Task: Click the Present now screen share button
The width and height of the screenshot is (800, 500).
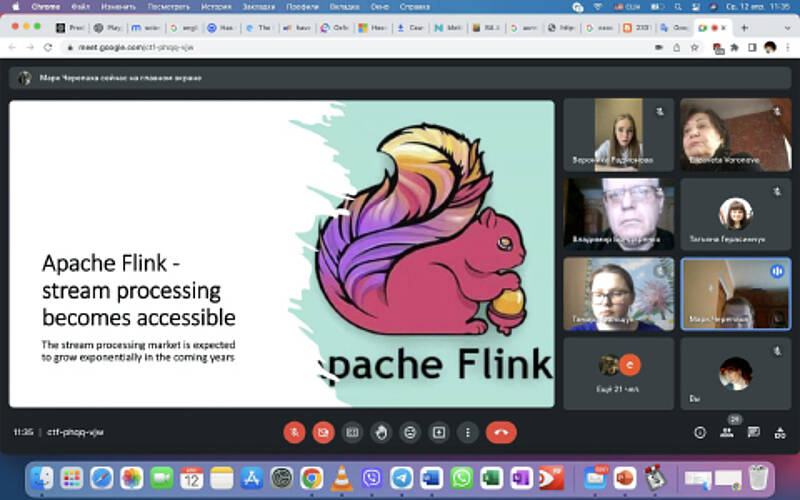Action: point(439,433)
